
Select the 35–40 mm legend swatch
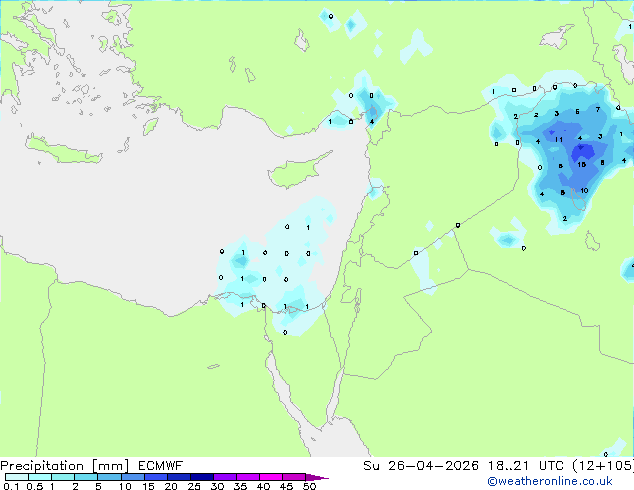click(x=248, y=477)
